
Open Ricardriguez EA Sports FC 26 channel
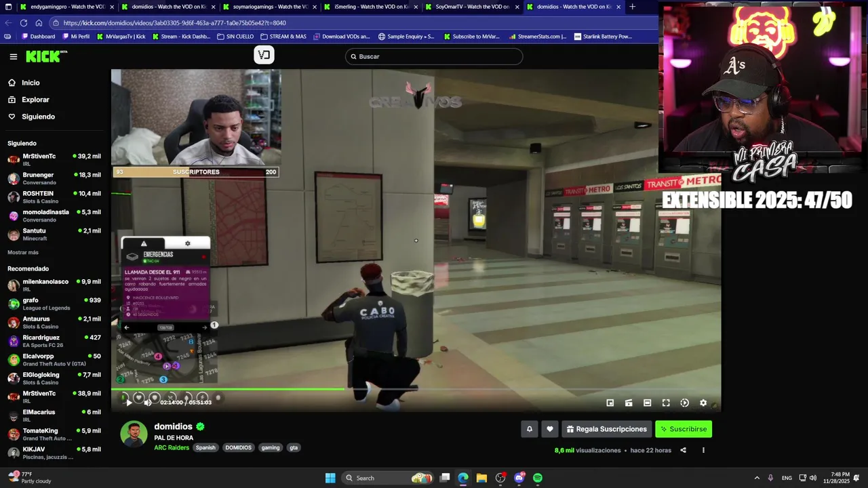[54, 341]
